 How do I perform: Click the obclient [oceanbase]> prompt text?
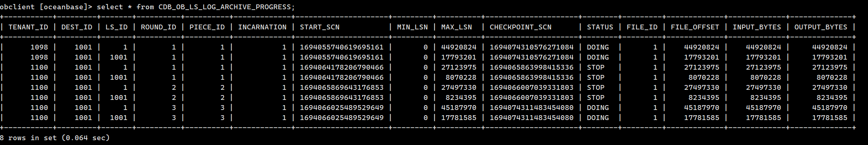coord(46,7)
